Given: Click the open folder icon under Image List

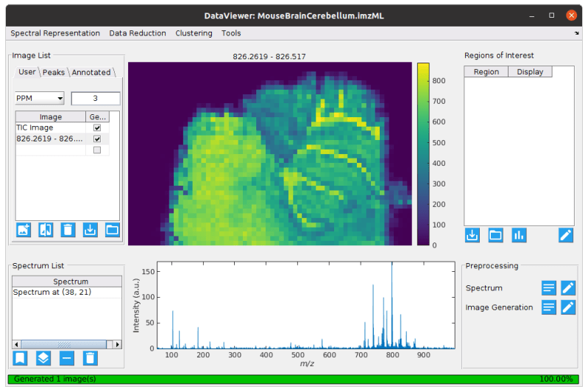Looking at the screenshot, I should pos(112,230).
